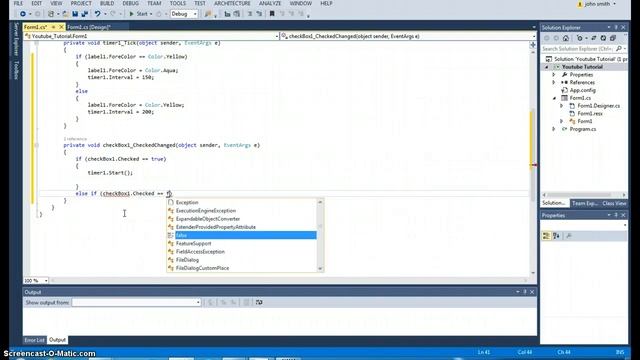Click the split editor handle above scrollbar
Viewport: 640px width, 360px height.
point(533,45)
